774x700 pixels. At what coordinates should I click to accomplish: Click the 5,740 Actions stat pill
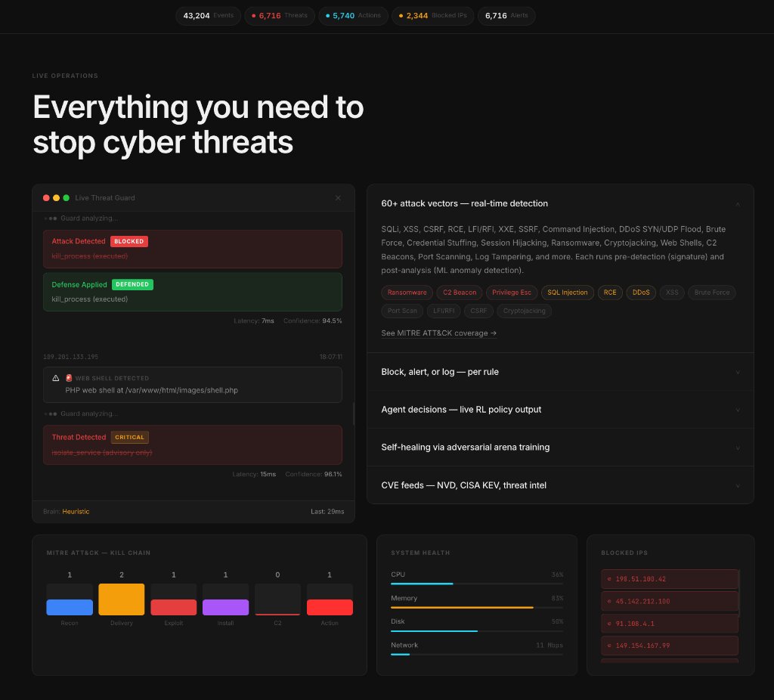click(353, 16)
